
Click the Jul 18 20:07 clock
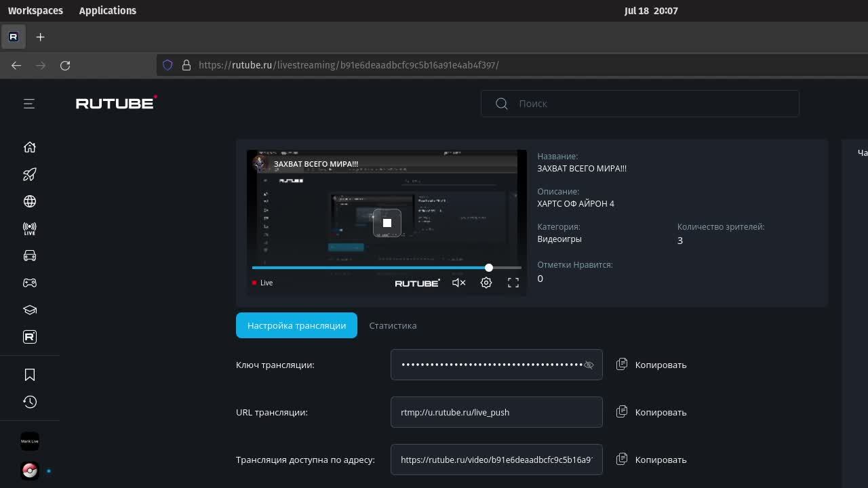pyautogui.click(x=651, y=10)
